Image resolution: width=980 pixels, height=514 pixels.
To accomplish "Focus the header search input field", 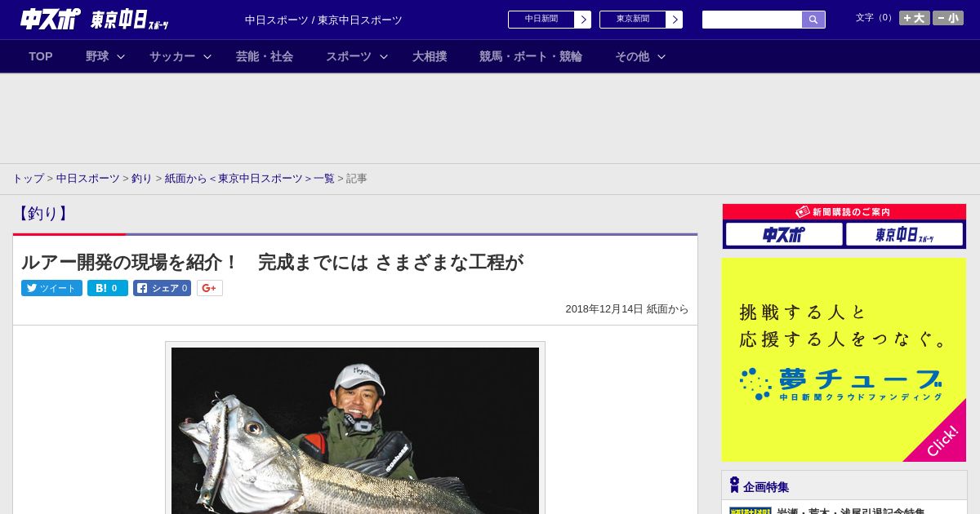I will pos(752,20).
